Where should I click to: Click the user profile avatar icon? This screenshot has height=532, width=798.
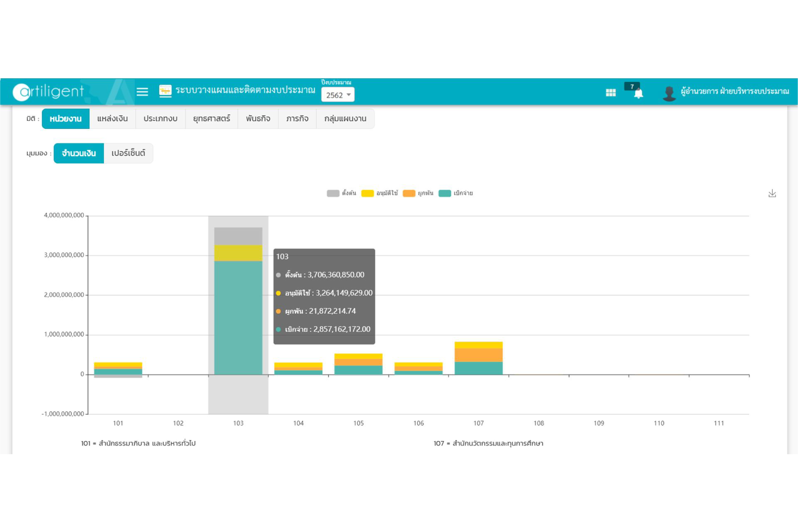(669, 93)
